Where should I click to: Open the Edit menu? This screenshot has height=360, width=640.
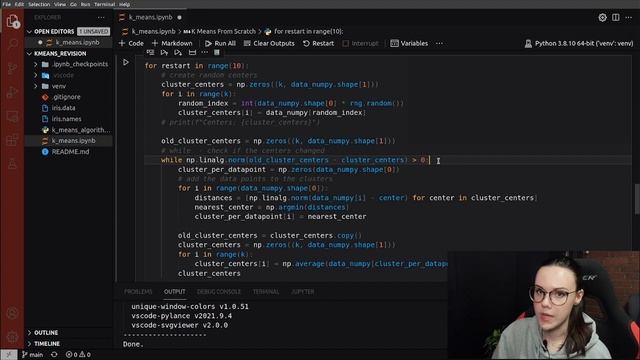point(19,4)
